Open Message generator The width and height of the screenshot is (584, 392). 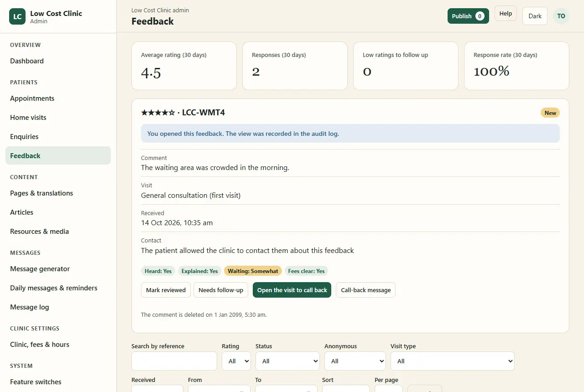tap(58, 269)
